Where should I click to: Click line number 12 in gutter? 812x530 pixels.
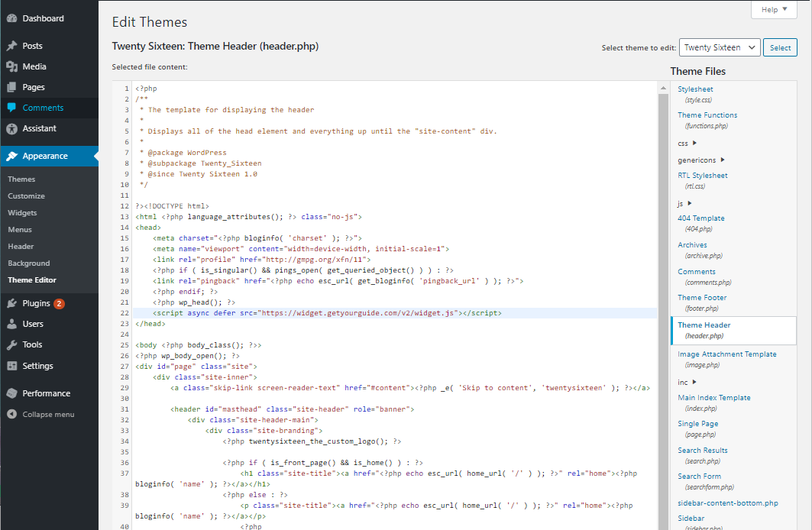point(125,206)
